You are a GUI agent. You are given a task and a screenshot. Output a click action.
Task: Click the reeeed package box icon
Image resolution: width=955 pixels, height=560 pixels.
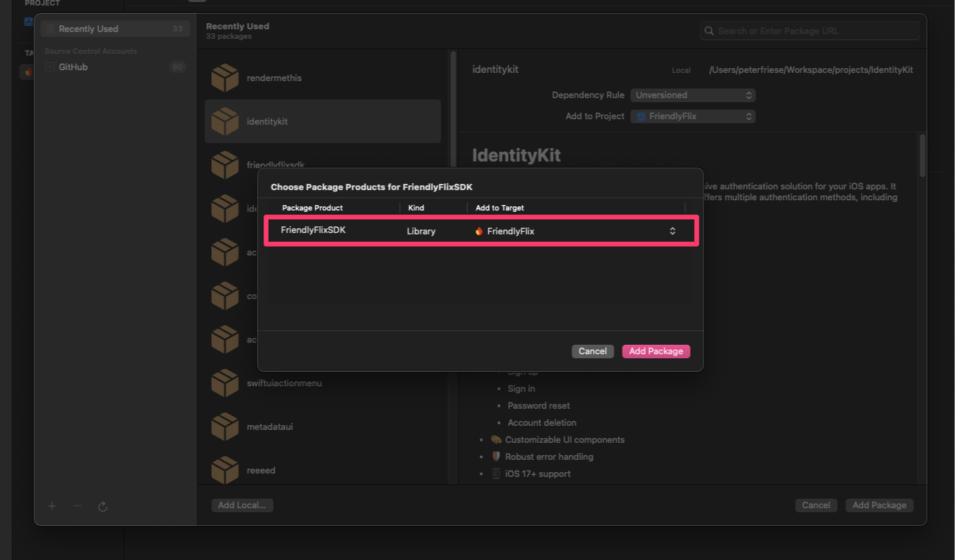225,470
